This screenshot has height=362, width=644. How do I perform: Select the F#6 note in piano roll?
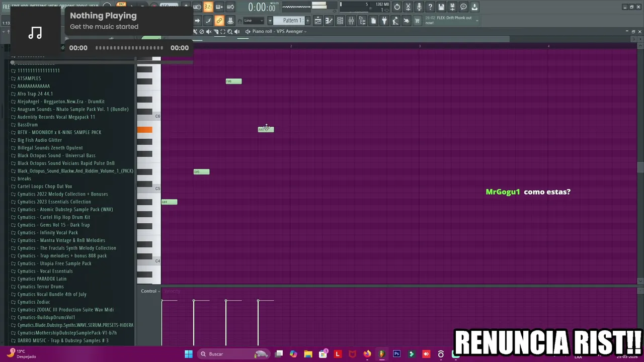[233, 81]
